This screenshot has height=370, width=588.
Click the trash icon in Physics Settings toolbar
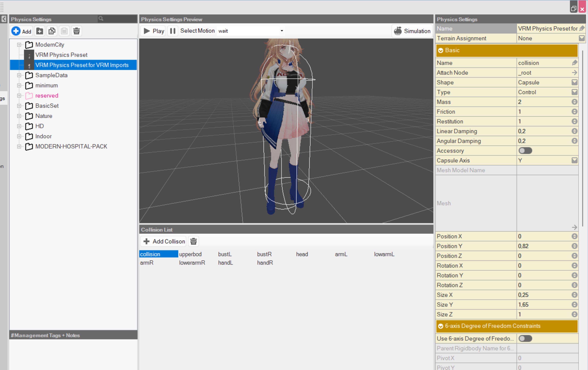click(76, 31)
